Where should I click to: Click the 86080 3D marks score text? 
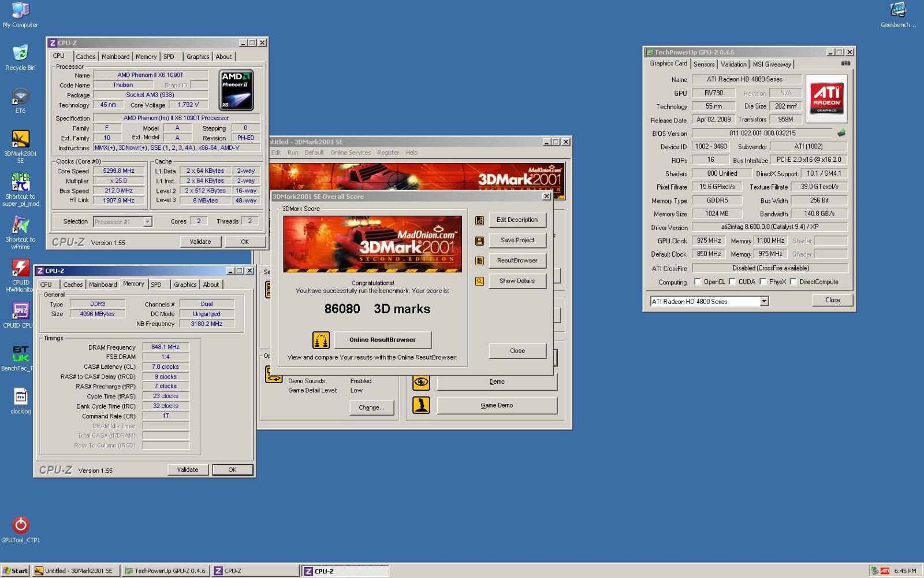tap(377, 309)
